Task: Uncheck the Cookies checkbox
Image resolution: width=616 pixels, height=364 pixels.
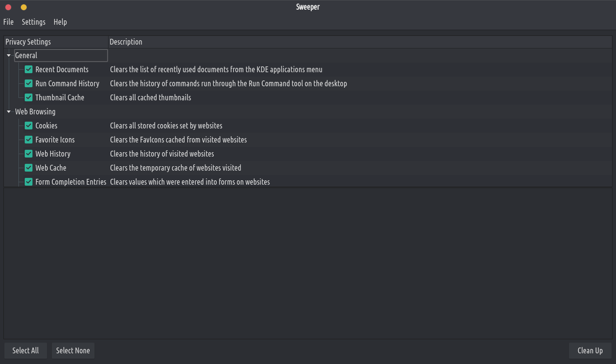Action: [29, 126]
